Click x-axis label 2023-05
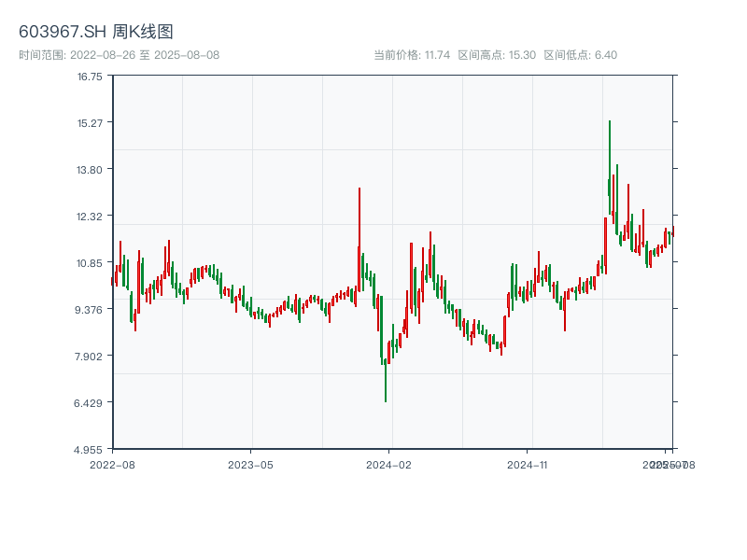The width and height of the screenshot is (747, 560). (250, 465)
